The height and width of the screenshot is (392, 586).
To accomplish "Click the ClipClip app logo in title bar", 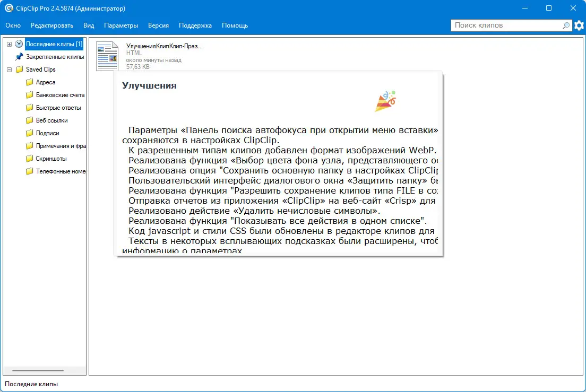I will pyautogui.click(x=9, y=8).
